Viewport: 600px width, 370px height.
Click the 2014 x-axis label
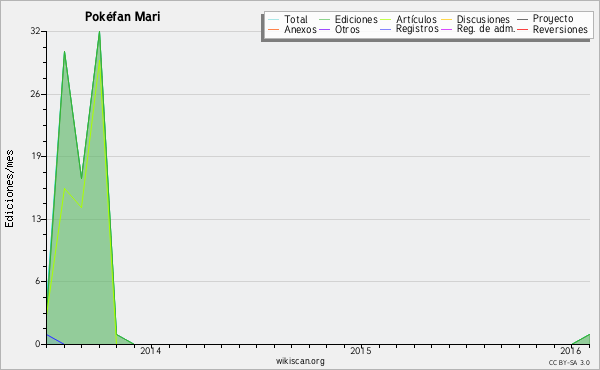pyautogui.click(x=151, y=350)
